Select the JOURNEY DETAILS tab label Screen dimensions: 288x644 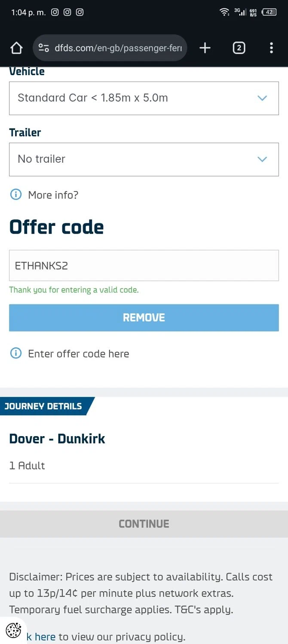click(x=43, y=406)
